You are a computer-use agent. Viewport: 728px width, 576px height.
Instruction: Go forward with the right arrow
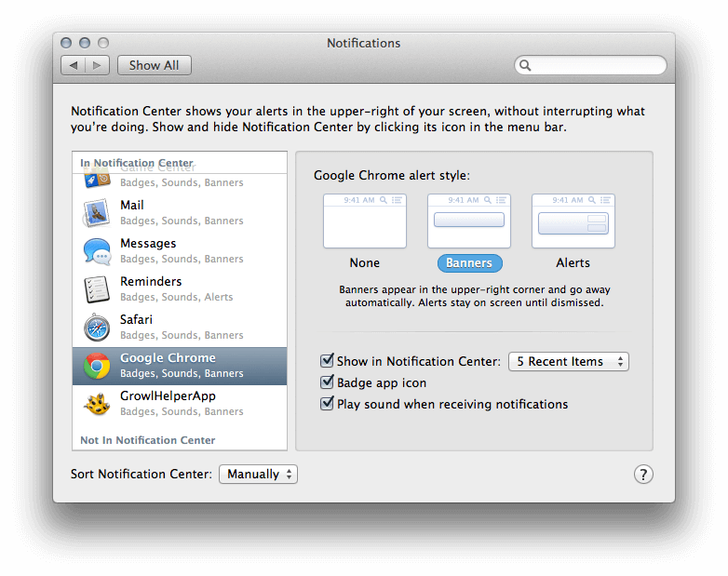pyautogui.click(x=97, y=65)
